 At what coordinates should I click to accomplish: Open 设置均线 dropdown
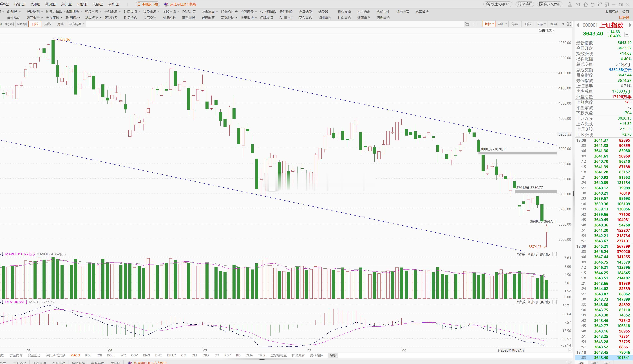coord(546,30)
